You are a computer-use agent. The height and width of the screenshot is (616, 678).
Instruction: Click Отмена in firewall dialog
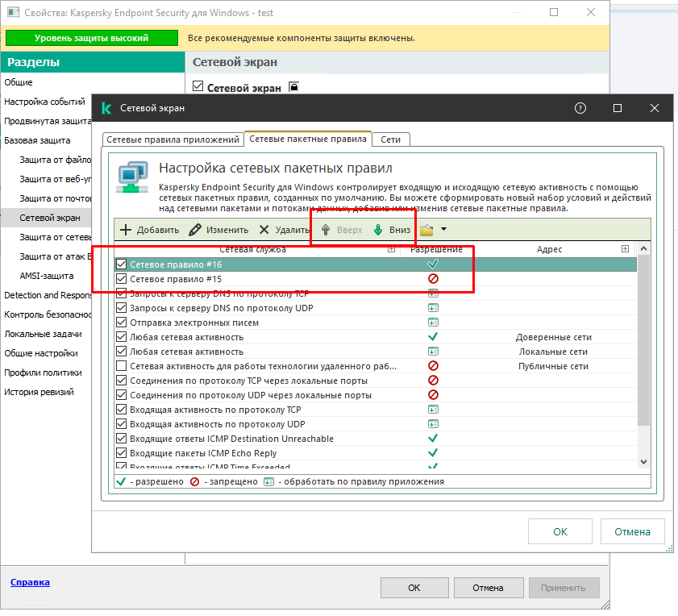click(x=632, y=531)
